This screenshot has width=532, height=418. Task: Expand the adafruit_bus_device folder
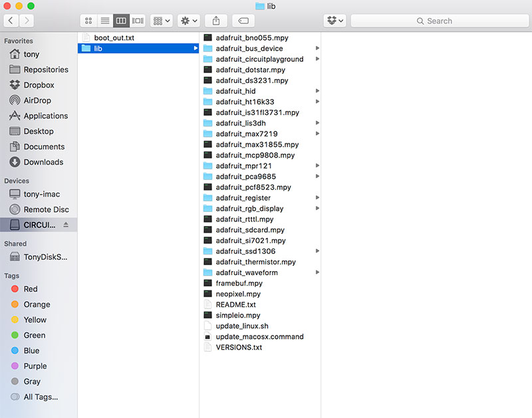(317, 49)
